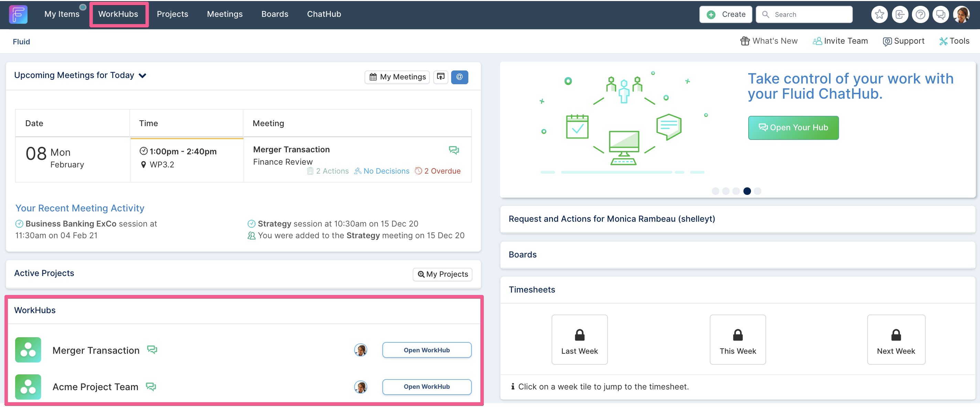This screenshot has width=980, height=407.
Task: Open the WorkHubs menu
Action: coord(118,14)
